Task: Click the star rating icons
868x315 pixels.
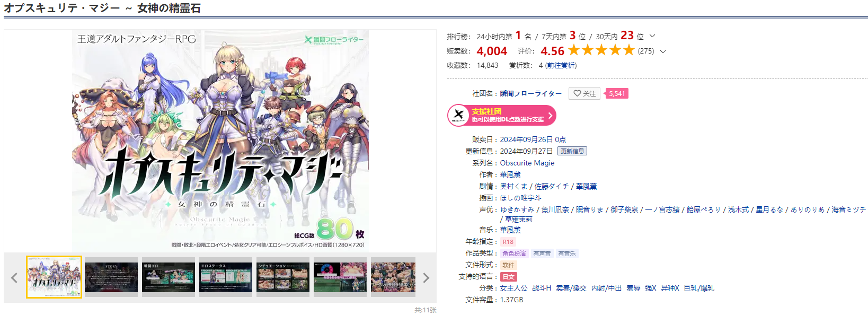Action: click(x=601, y=50)
